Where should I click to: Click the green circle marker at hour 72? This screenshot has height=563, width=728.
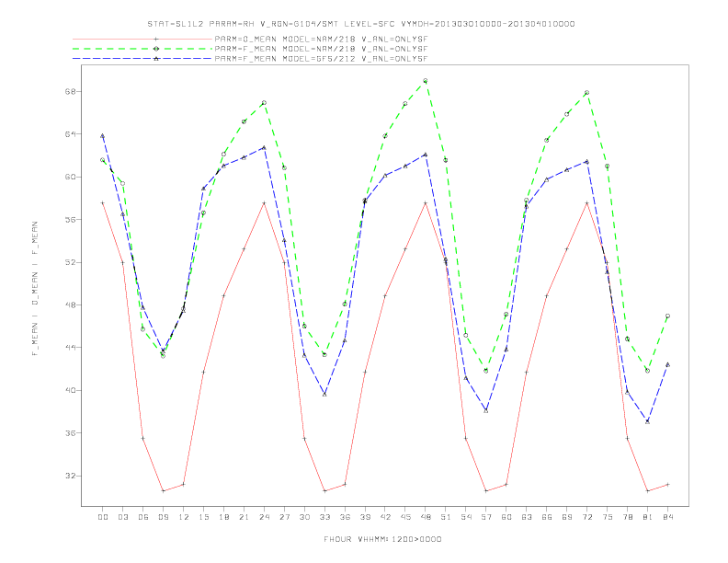coord(586,92)
